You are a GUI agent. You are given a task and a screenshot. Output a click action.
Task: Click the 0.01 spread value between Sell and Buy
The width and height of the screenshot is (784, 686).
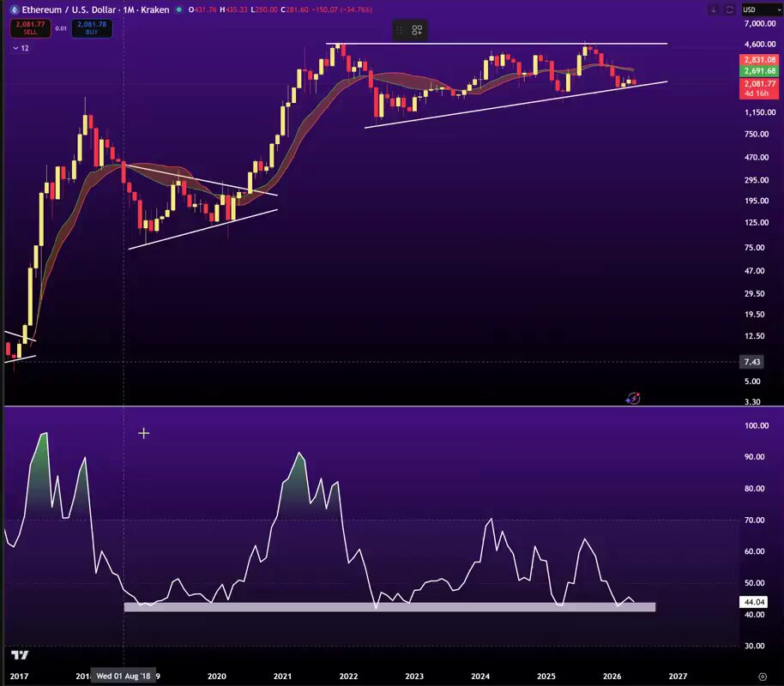(61, 28)
